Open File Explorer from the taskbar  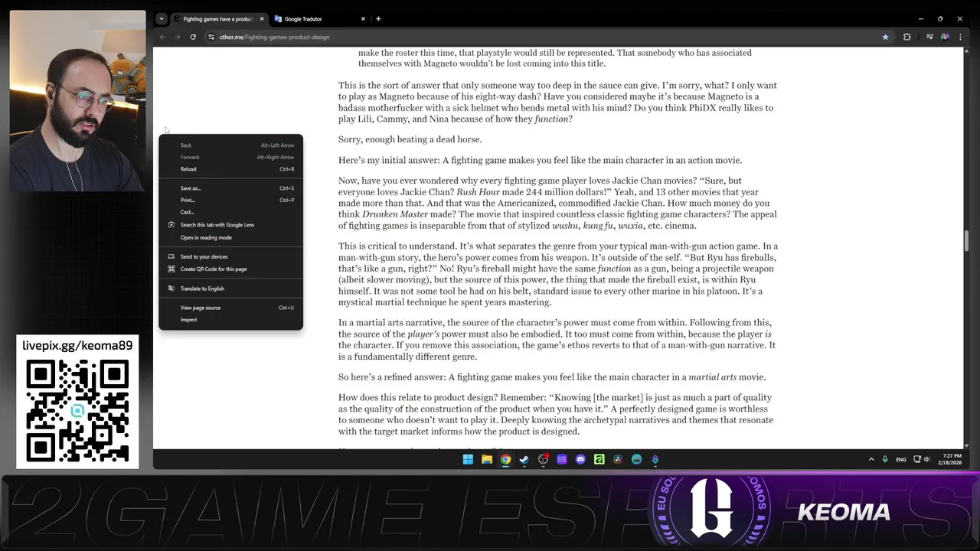487,459
